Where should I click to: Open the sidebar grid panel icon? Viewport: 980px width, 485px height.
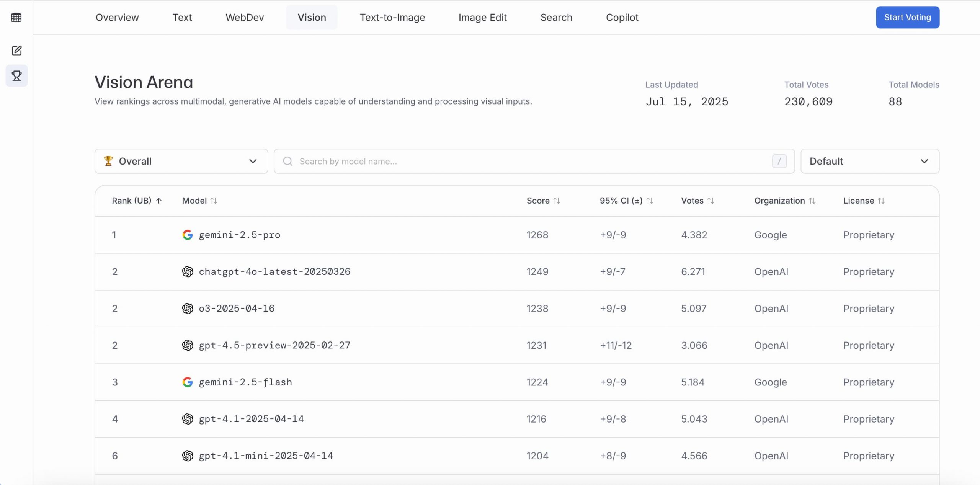click(x=16, y=18)
